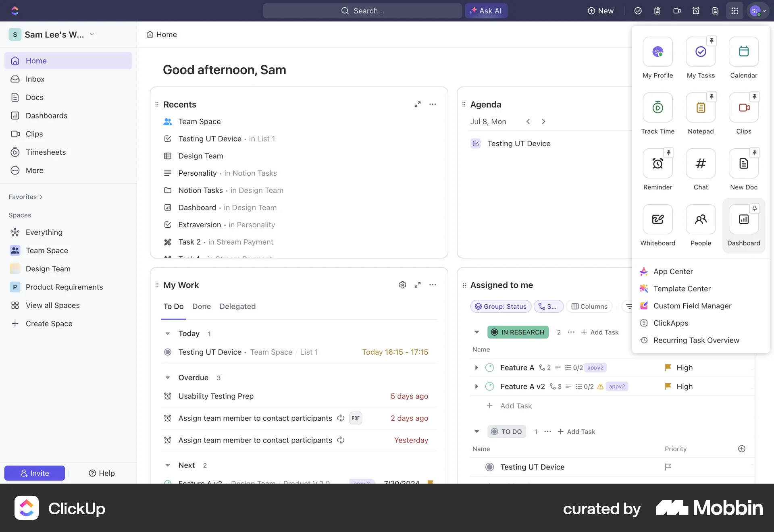Unpin the My Tasks tile
The height and width of the screenshot is (532, 774).
(712, 41)
